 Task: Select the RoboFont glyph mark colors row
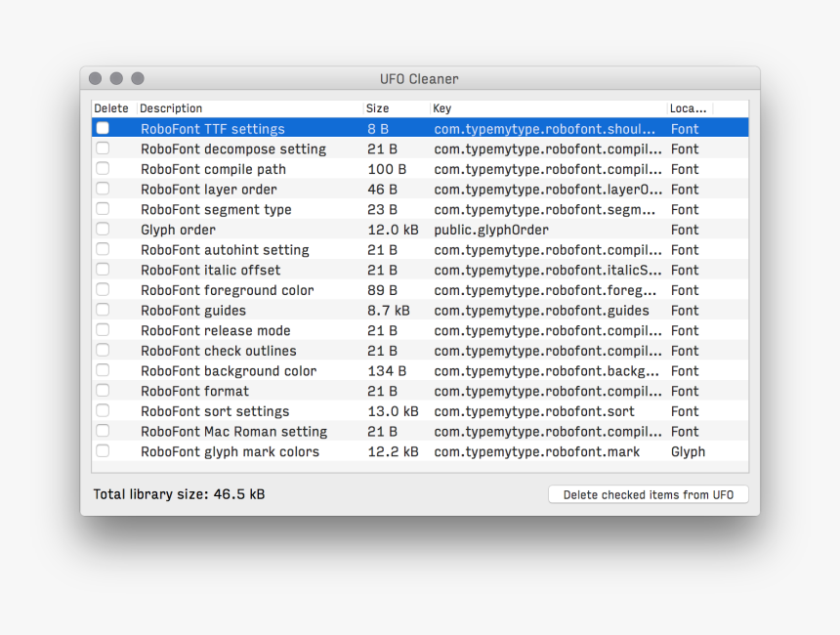(x=420, y=451)
